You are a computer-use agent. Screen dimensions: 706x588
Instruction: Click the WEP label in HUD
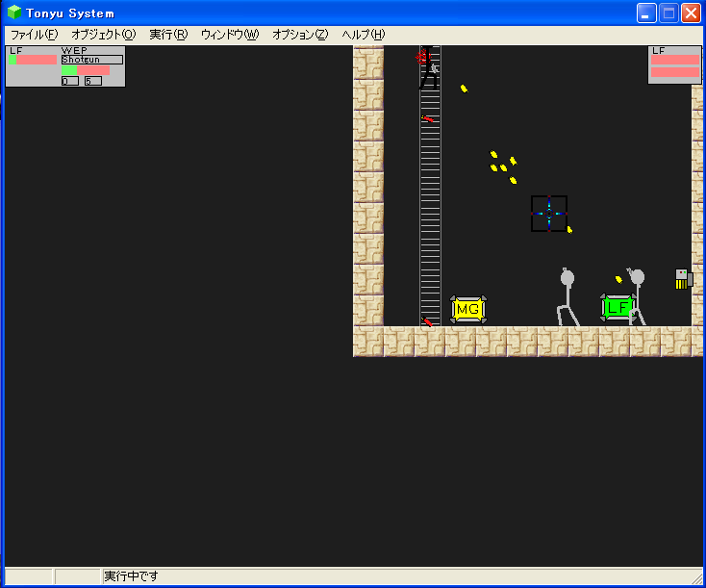click(74, 50)
